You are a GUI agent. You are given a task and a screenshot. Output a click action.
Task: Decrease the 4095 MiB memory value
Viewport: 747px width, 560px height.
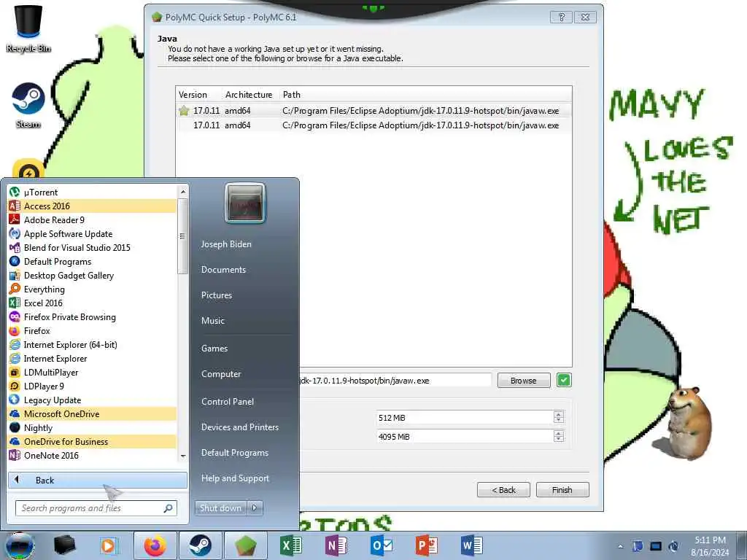coord(559,440)
